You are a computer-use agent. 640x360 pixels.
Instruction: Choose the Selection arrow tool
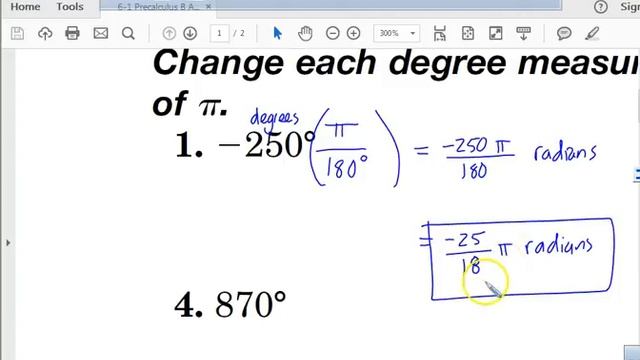277,33
